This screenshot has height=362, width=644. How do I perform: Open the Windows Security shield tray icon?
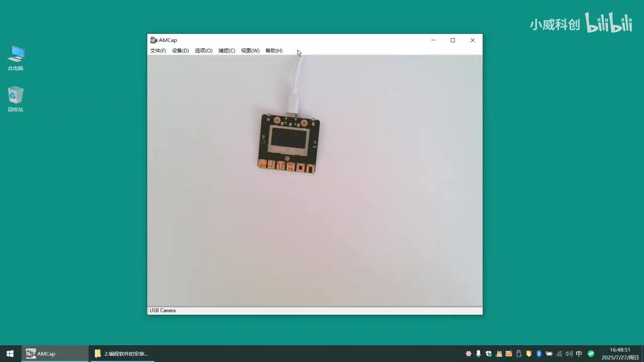tap(489, 354)
